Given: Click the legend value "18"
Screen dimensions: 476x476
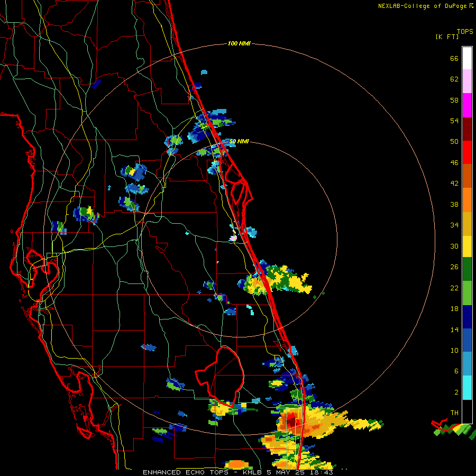Looking at the screenshot, I should coord(454,309).
